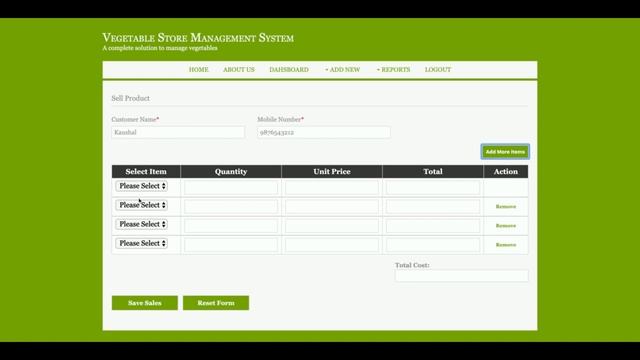Image resolution: width=640 pixels, height=360 pixels.
Task: Click first row Unit Price field
Action: tap(332, 187)
